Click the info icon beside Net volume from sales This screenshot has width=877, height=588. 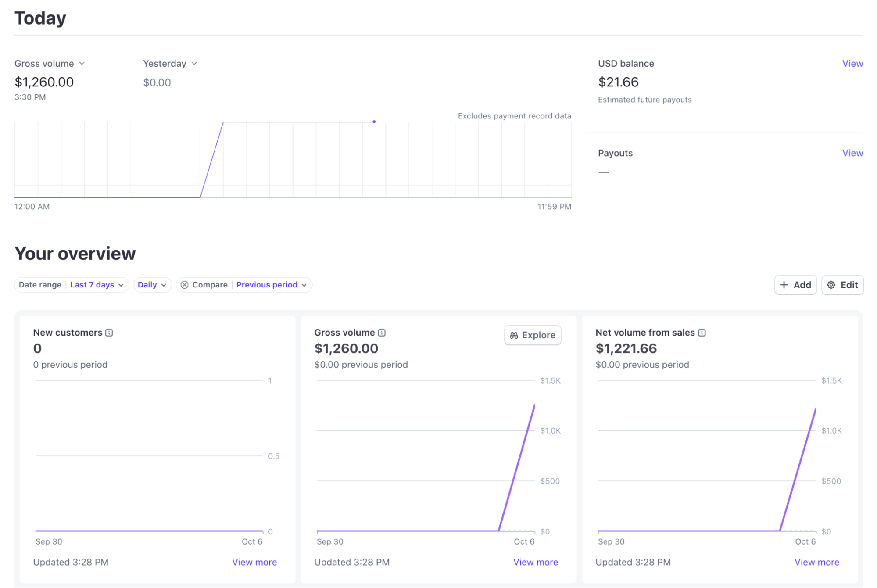(702, 333)
